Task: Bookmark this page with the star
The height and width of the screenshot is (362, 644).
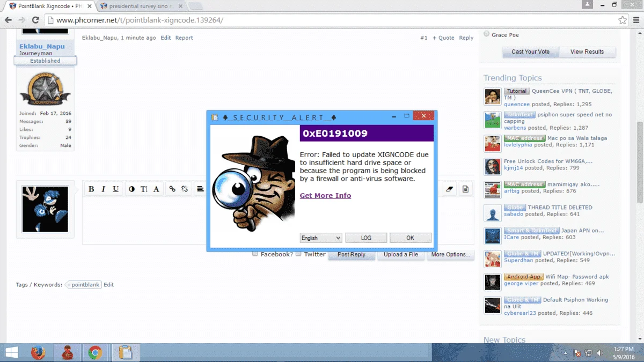Action: [622, 20]
